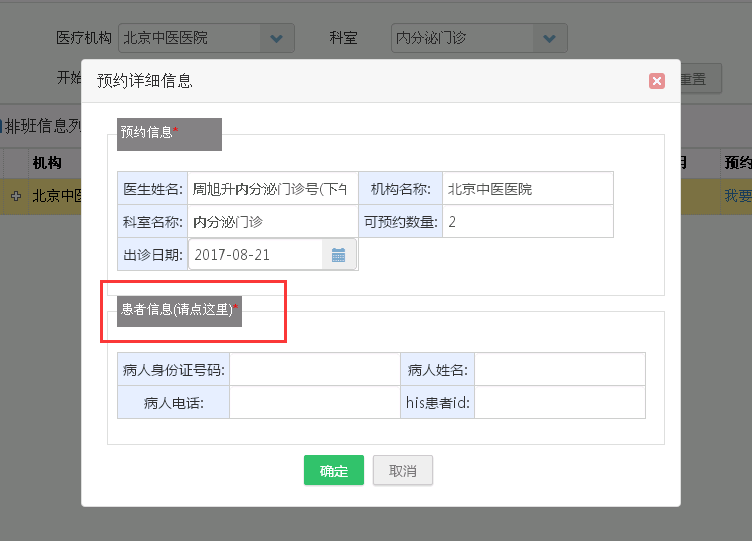This screenshot has width=752, height=541.
Task: Click the 机构 column header
Action: coord(47,163)
